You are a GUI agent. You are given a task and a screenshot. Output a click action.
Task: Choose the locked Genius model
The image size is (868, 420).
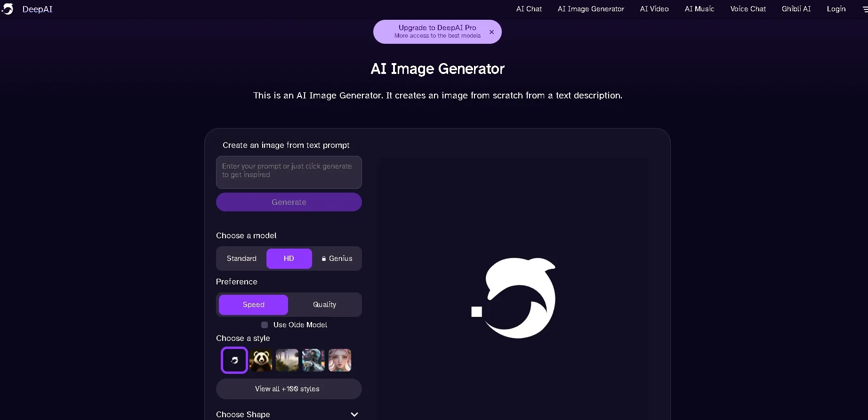tap(337, 258)
